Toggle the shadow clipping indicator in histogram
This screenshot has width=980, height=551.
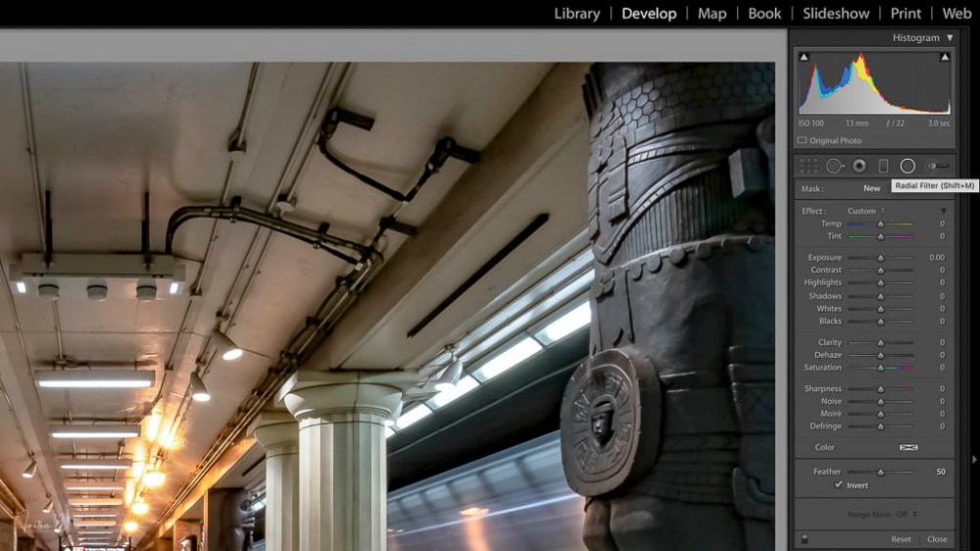[805, 57]
